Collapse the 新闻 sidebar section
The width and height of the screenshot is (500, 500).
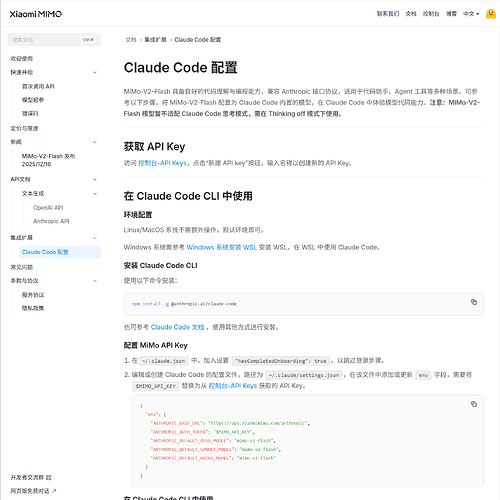95,142
